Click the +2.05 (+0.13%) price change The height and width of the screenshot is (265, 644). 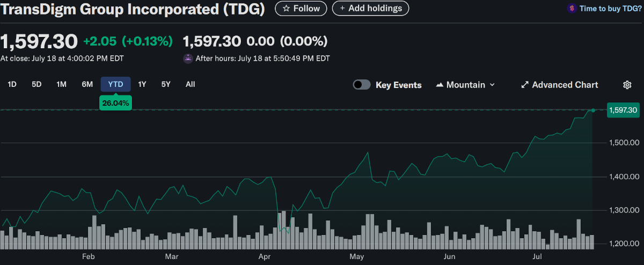[128, 41]
